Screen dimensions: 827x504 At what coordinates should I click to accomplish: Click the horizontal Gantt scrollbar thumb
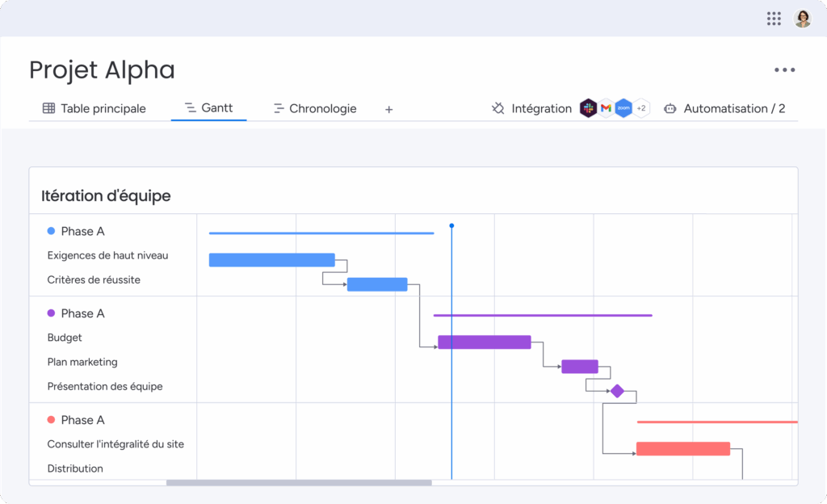click(299, 482)
